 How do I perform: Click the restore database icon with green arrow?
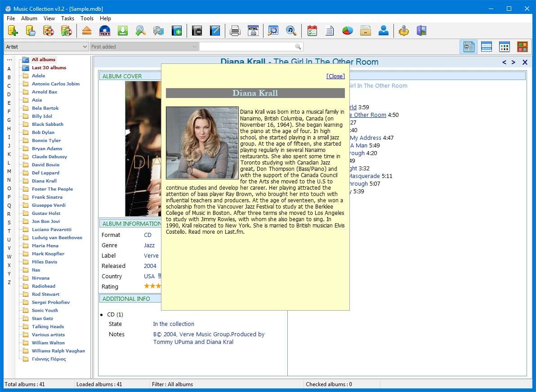66,31
